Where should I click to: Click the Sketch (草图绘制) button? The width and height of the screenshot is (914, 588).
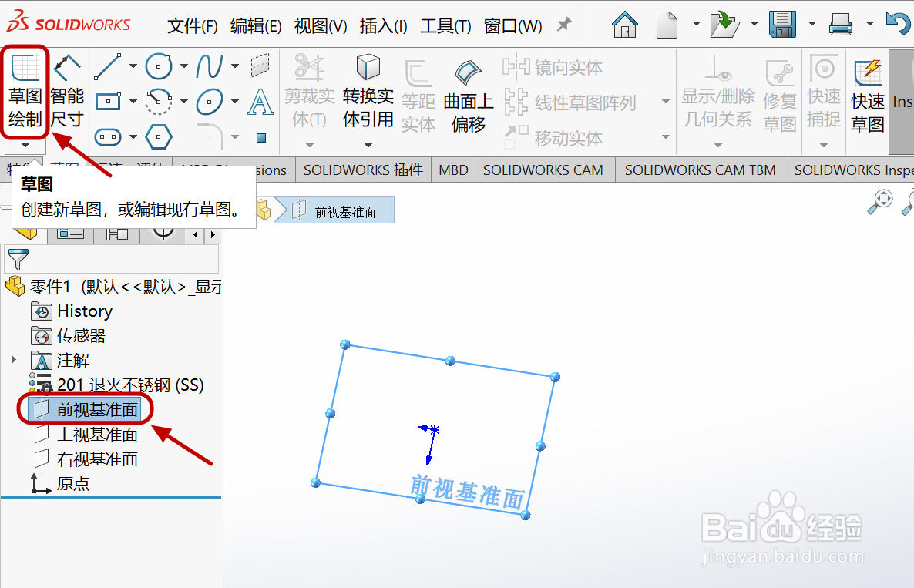(25, 90)
